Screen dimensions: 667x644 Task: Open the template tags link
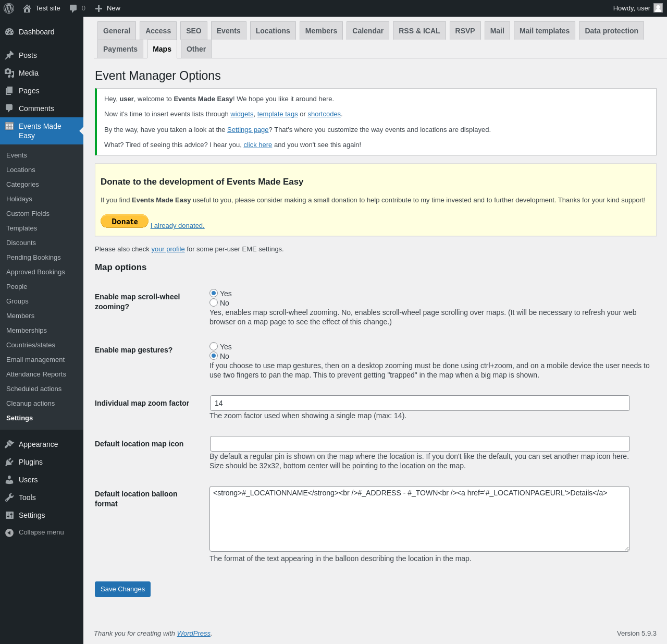click(x=278, y=114)
